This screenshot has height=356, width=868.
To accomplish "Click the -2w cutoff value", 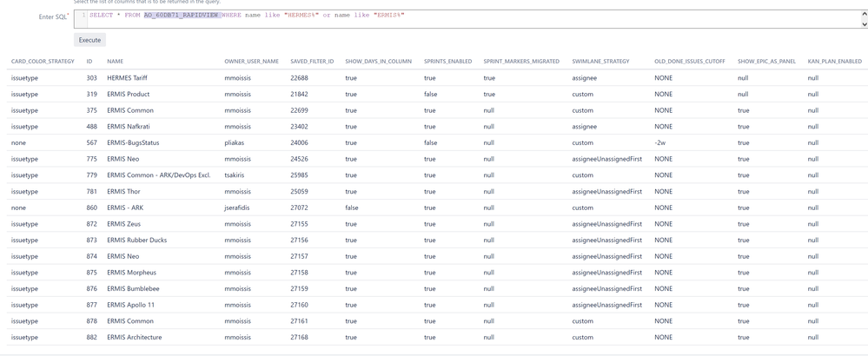I will 659,142.
